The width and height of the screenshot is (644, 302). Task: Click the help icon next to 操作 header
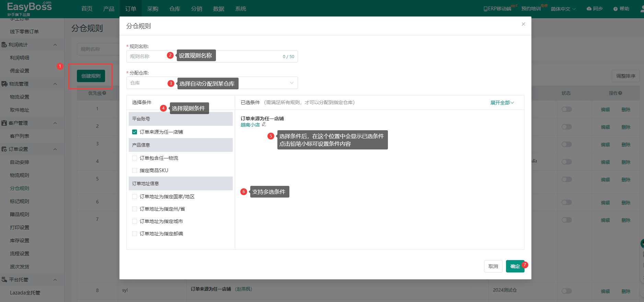pyautogui.click(x=620, y=93)
